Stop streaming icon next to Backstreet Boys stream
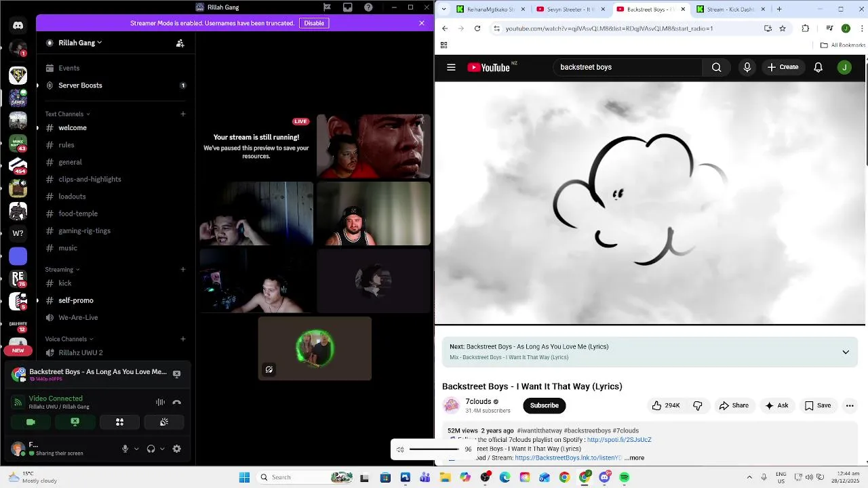 176,373
